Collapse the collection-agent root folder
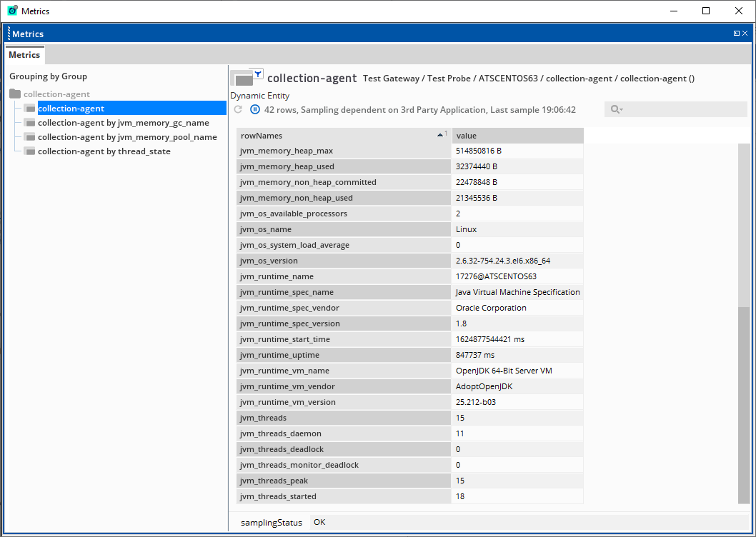Image resolution: width=756 pixels, height=537 pixels. tap(15, 94)
